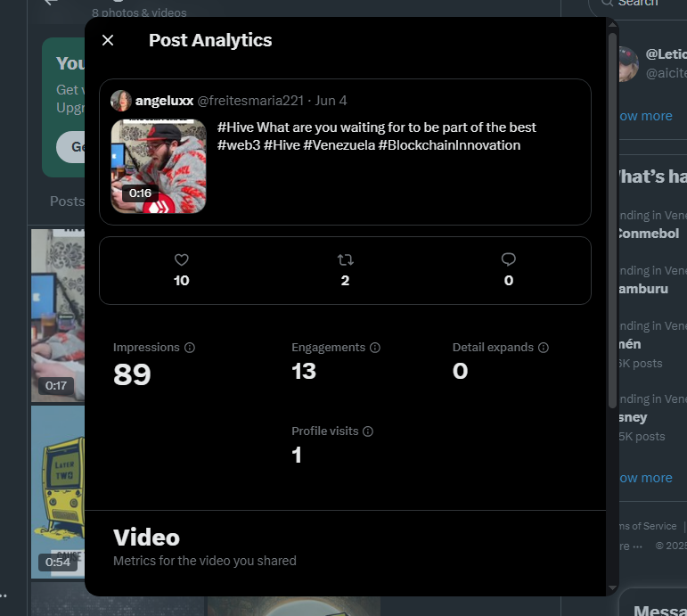Click the Post Analytics title

(210, 40)
